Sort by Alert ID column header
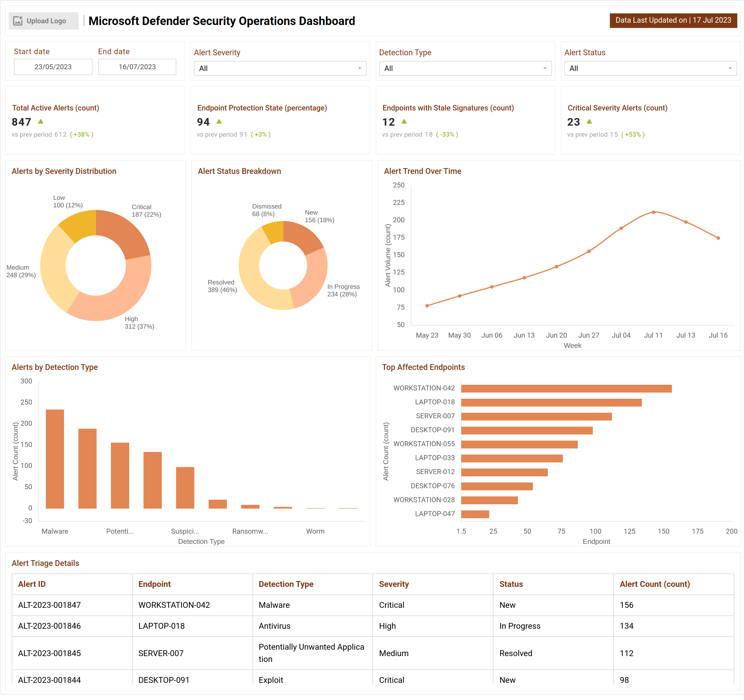This screenshot has height=700, width=744. pyautogui.click(x=32, y=584)
